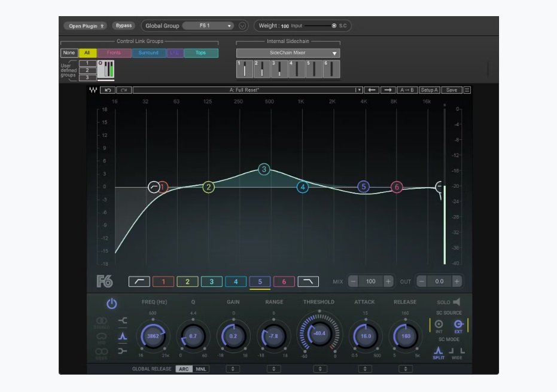Viewport: 557px width, 392px height.
Task: Load the next preset with right arrow
Action: tap(388, 90)
